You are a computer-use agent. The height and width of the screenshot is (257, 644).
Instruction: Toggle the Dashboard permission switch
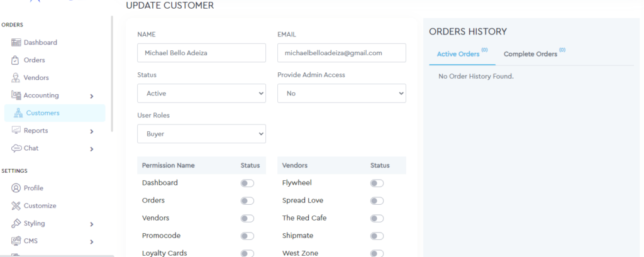pos(247,183)
